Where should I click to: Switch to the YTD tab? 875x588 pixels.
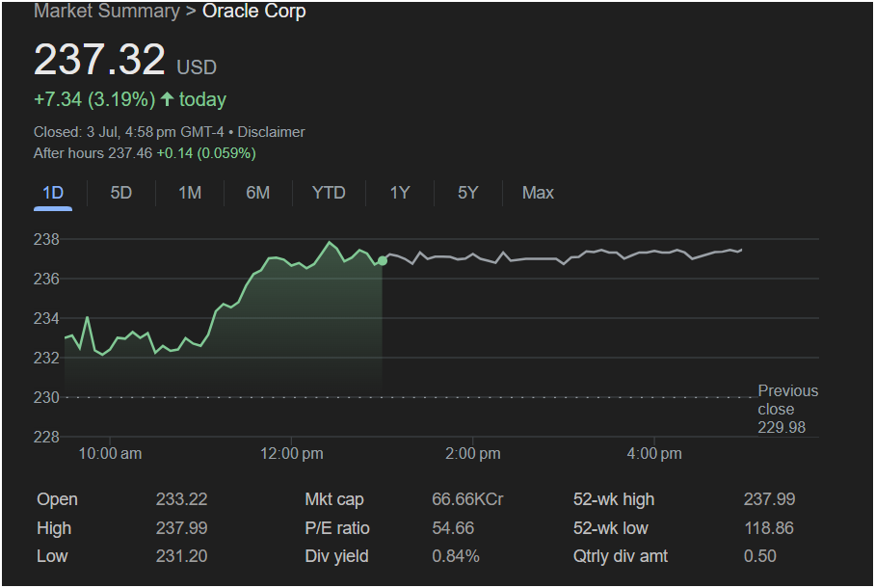pyautogui.click(x=329, y=193)
